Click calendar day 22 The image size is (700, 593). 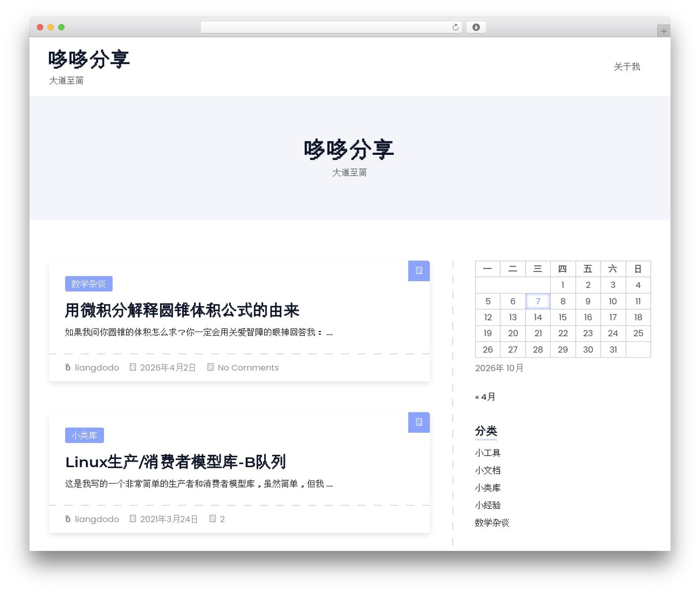click(x=563, y=333)
